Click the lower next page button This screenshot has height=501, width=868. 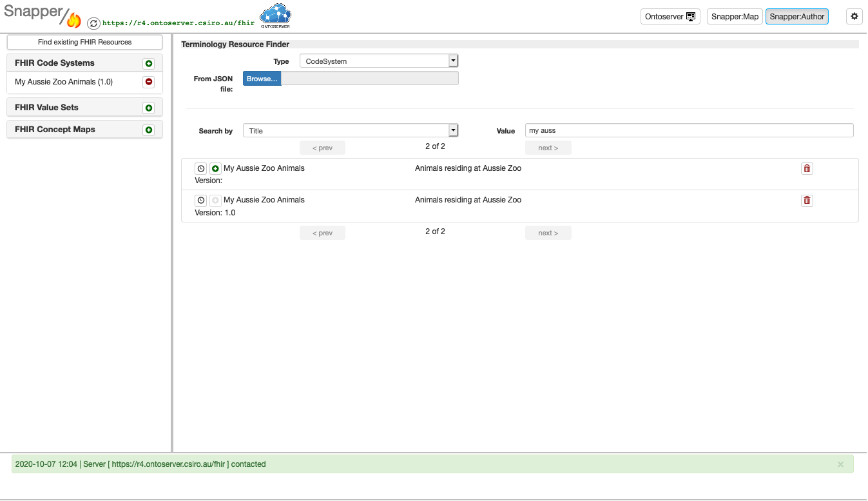pyautogui.click(x=548, y=233)
